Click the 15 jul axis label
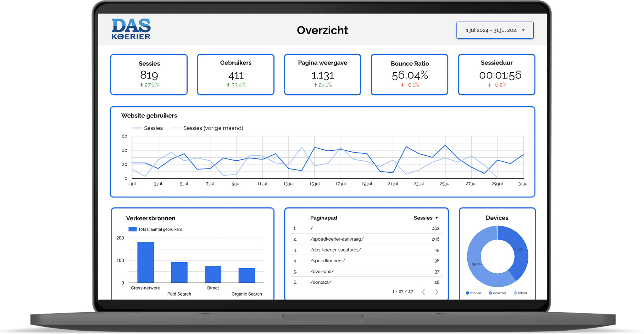This screenshot has height=334, width=644. tap(314, 184)
